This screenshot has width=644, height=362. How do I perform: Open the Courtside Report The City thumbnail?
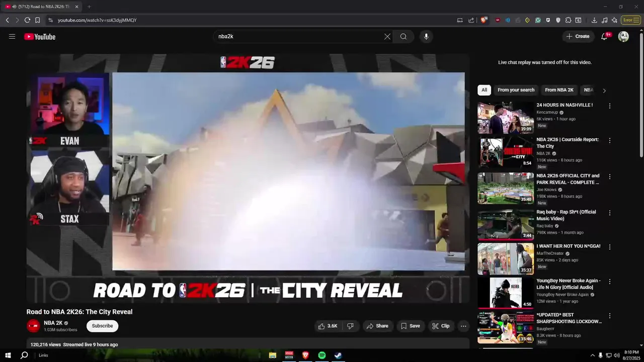point(506,152)
